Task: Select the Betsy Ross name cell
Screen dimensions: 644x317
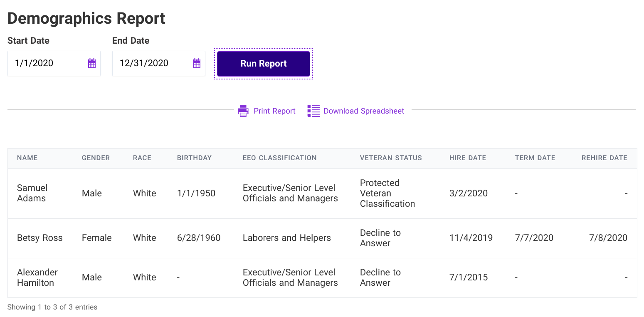Action: pos(40,238)
